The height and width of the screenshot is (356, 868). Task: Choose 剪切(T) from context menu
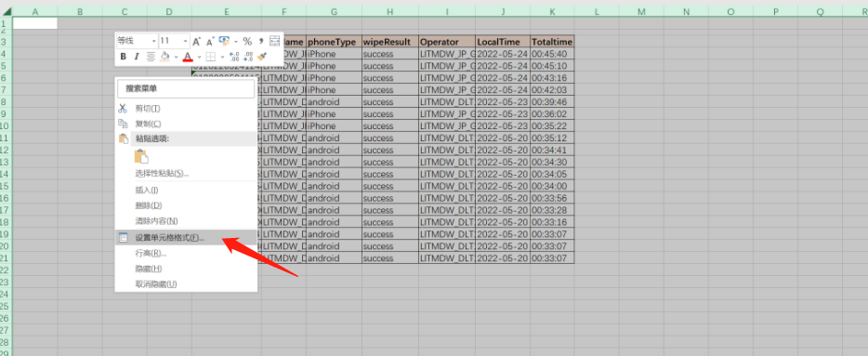coord(186,109)
